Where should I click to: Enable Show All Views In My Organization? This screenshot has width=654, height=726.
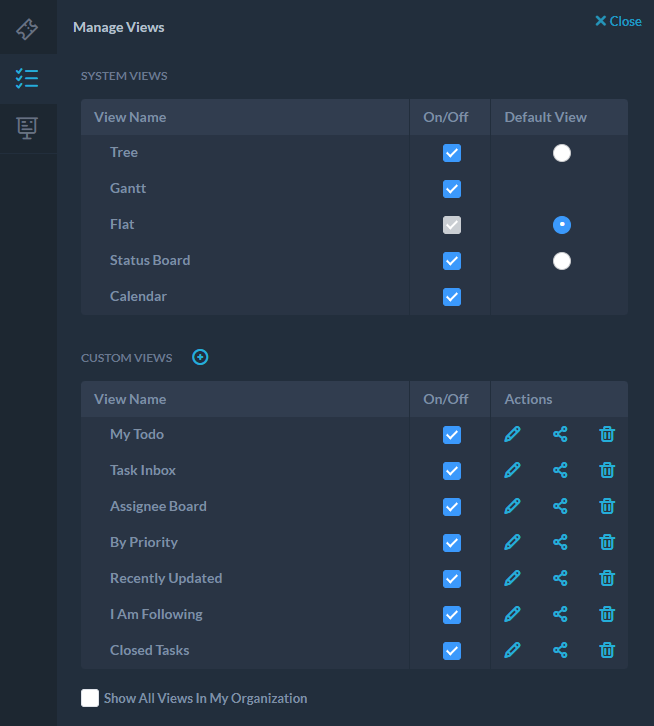pos(90,698)
